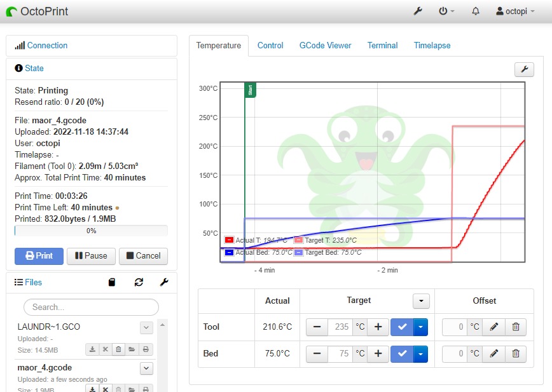Toggle SD card files icon
The image size is (552, 392).
tap(111, 282)
